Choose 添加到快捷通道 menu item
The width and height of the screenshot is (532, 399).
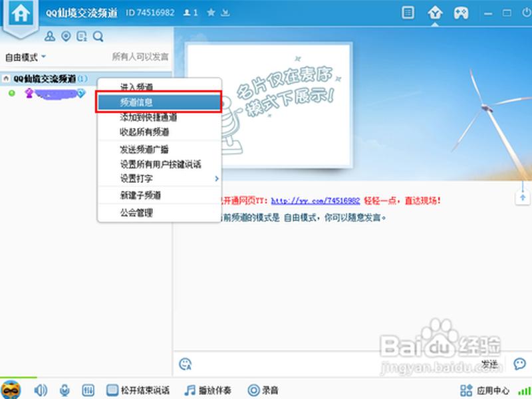160,117
